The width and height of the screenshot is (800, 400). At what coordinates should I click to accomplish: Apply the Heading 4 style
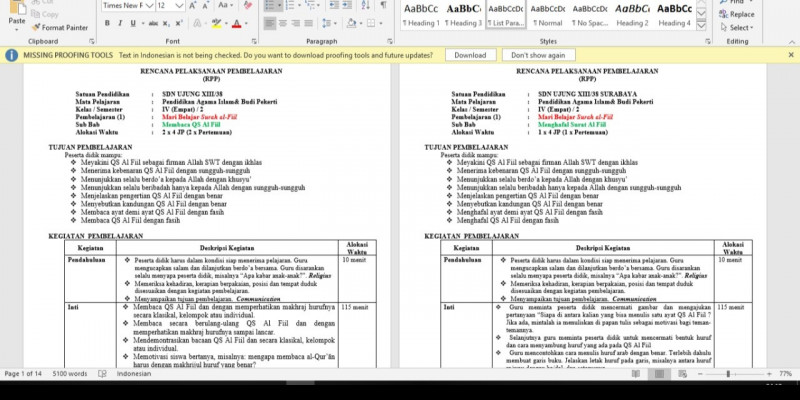(x=674, y=14)
